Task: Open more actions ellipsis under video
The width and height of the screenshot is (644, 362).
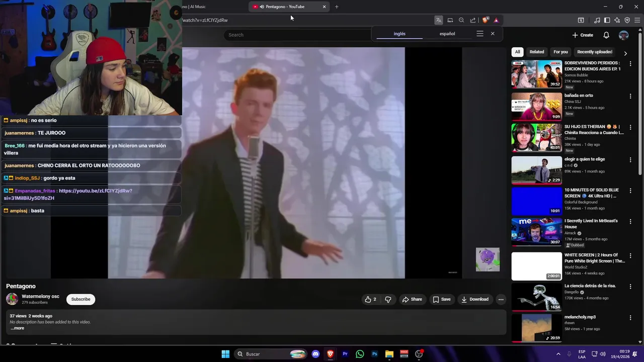Action: tap(501, 299)
